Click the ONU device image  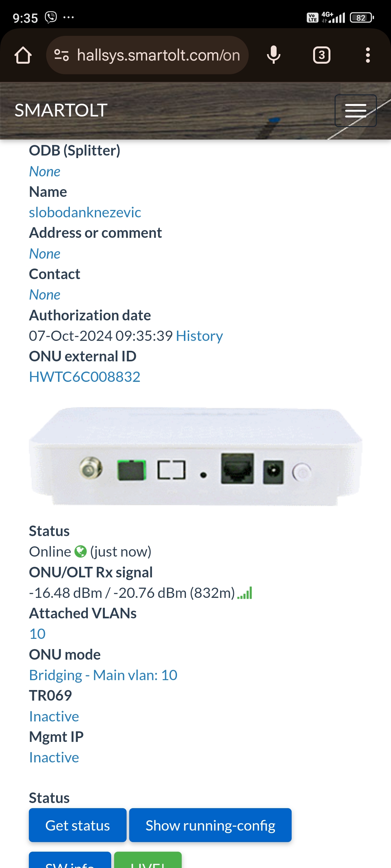coord(196,456)
